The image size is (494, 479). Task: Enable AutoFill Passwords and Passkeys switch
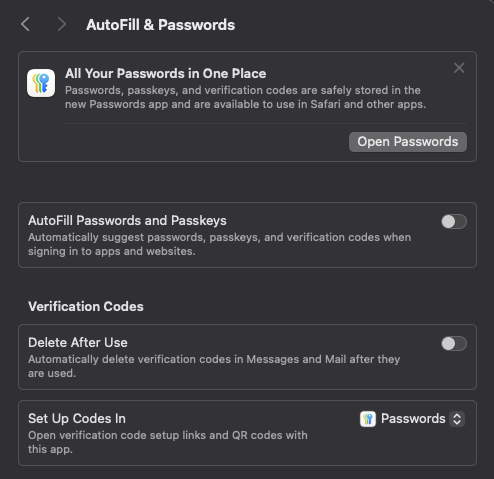pos(454,222)
